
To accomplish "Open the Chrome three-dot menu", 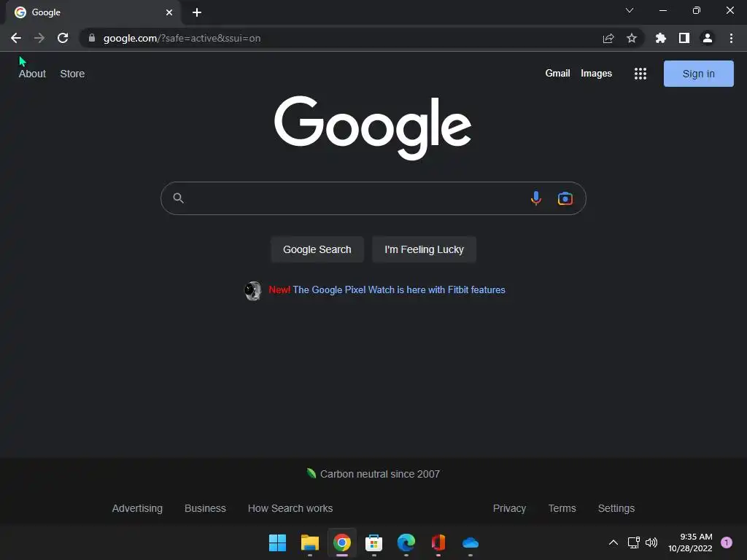I will [731, 38].
